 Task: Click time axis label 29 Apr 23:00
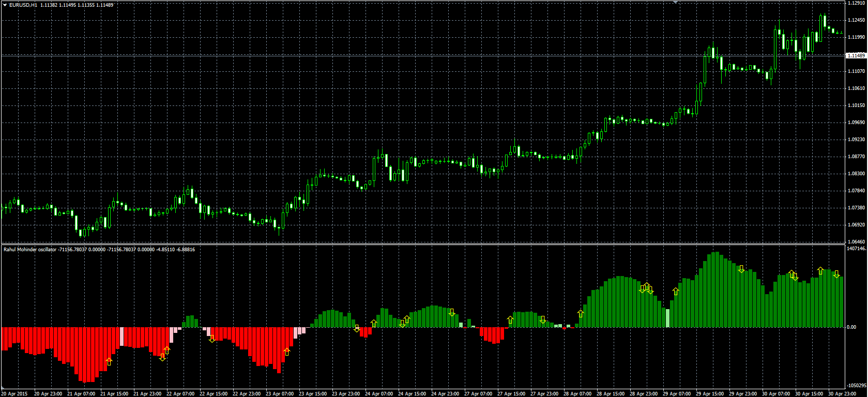(743, 394)
